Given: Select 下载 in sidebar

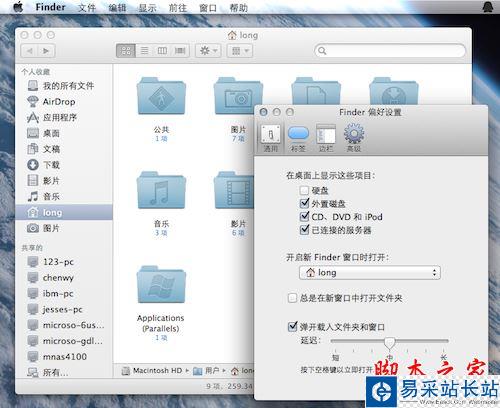Looking at the screenshot, I should pyautogui.click(x=64, y=165).
